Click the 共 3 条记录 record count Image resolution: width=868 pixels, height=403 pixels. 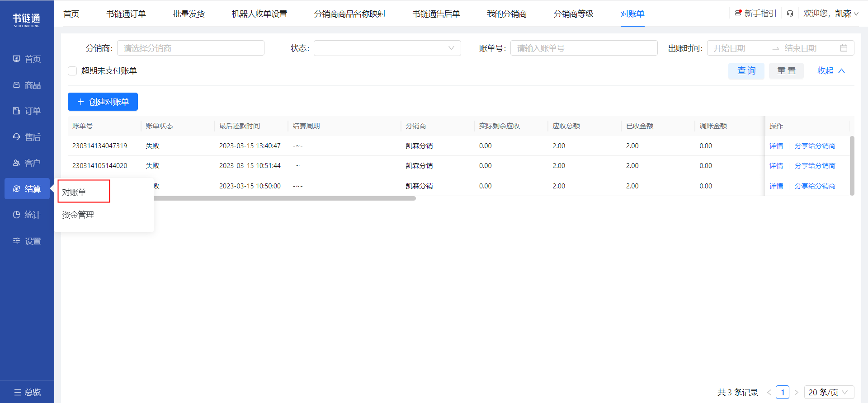tap(738, 392)
